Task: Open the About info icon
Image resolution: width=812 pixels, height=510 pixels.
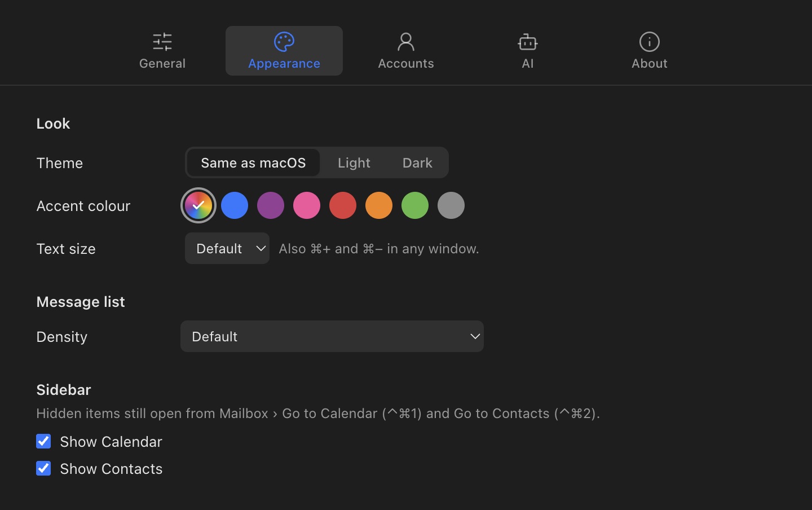Action: [x=650, y=42]
